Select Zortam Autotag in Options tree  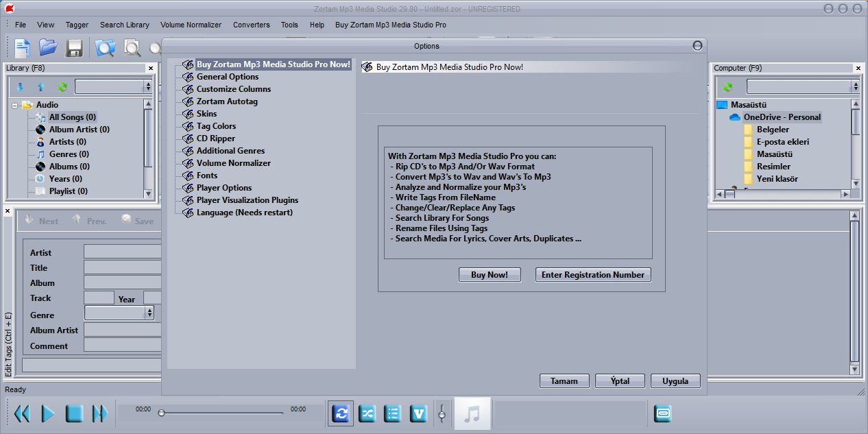click(227, 101)
